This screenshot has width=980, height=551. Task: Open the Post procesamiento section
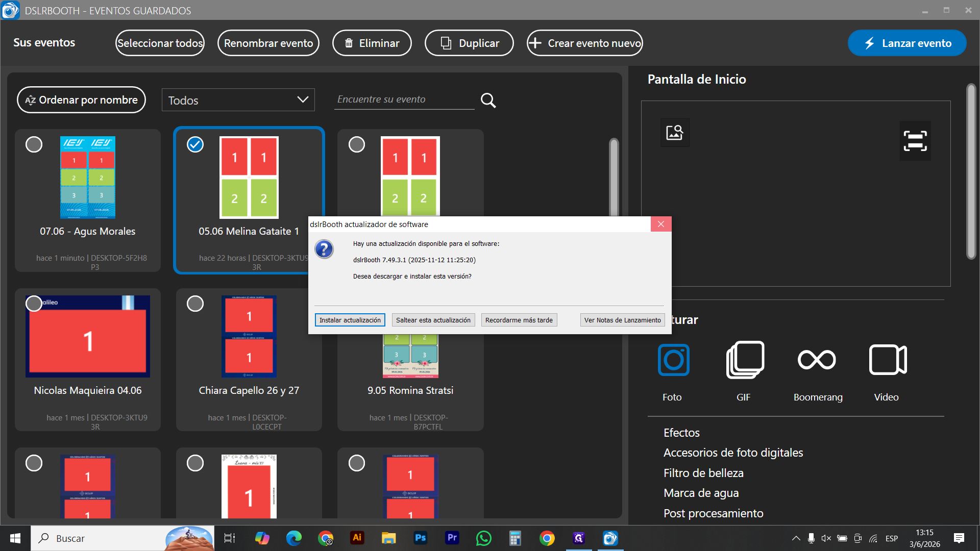point(713,513)
